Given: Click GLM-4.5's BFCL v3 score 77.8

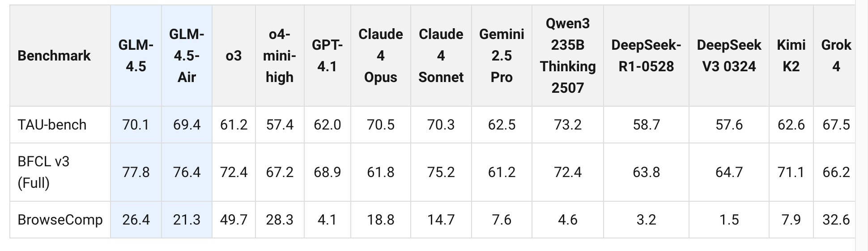Looking at the screenshot, I should point(136,172).
